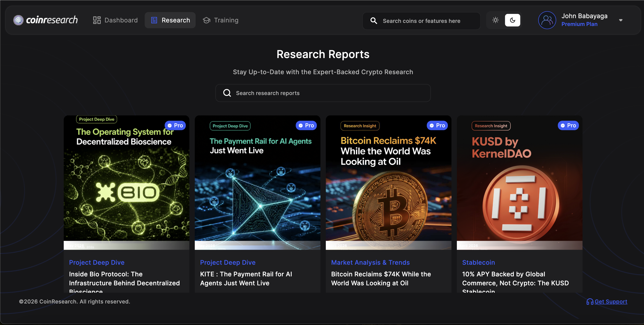The image size is (644, 325).
Task: Click Pro badge on Bio Protocol card
Action: (x=175, y=125)
